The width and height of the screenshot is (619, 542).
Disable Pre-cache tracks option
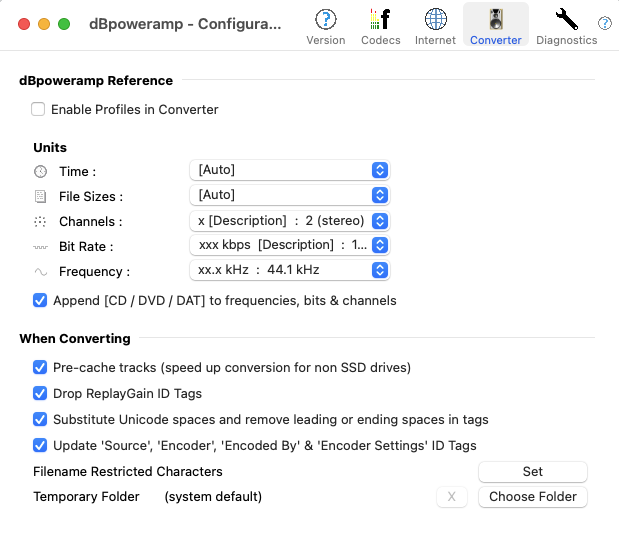pos(40,367)
